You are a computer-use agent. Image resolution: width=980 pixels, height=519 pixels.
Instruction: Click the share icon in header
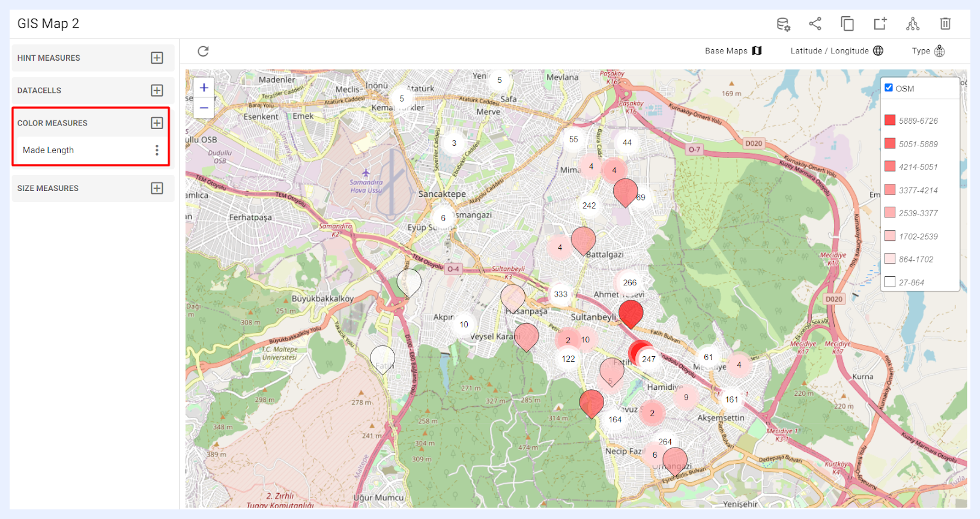pyautogui.click(x=815, y=23)
